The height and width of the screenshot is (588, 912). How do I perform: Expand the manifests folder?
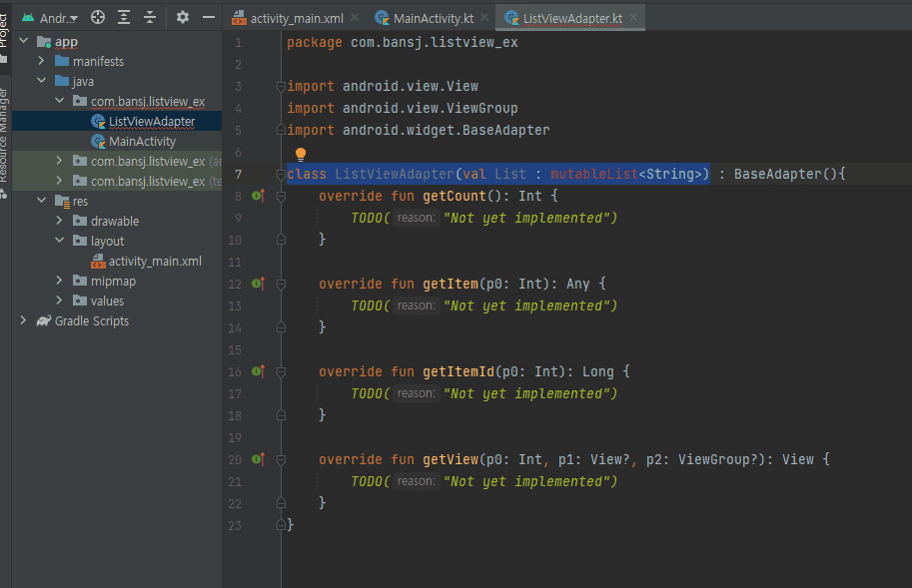click(x=42, y=62)
